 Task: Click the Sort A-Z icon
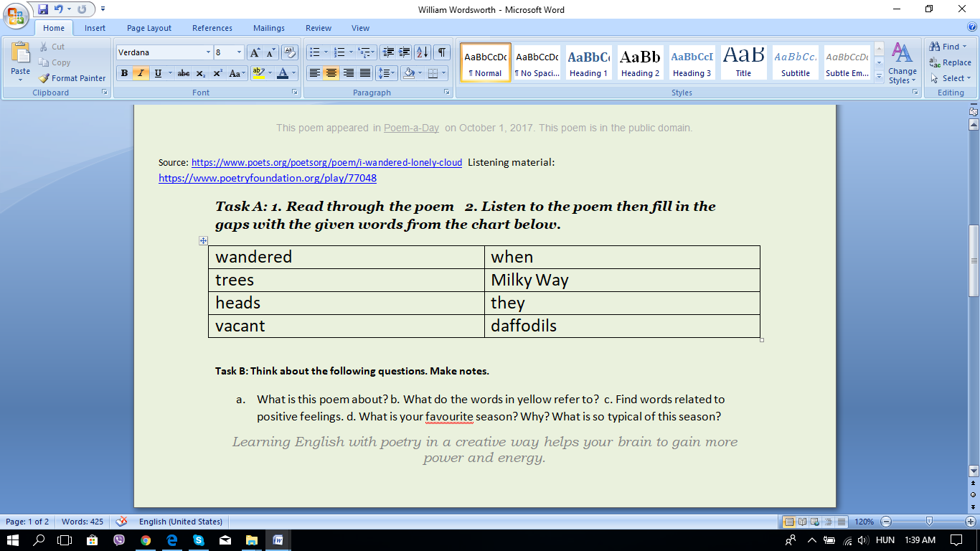click(x=423, y=52)
